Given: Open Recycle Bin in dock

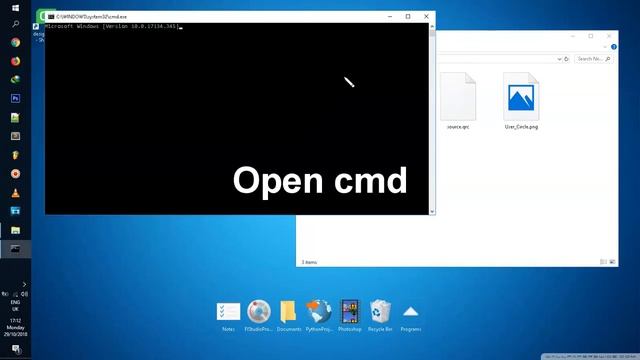Looking at the screenshot, I should (x=380, y=316).
